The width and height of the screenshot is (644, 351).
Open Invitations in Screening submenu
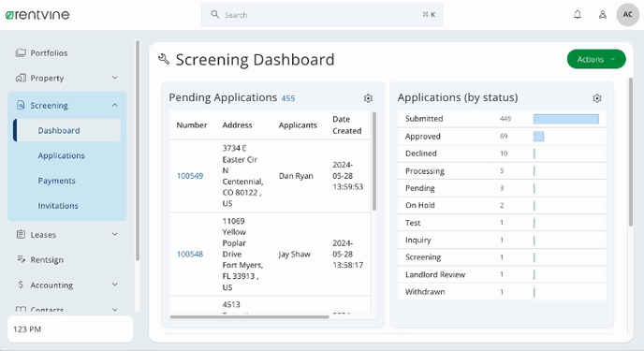(x=58, y=206)
